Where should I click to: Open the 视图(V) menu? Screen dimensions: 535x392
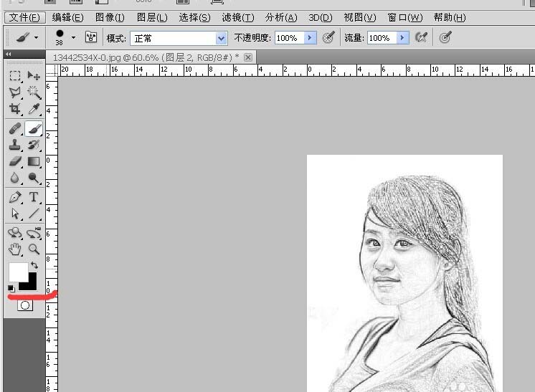(x=360, y=17)
